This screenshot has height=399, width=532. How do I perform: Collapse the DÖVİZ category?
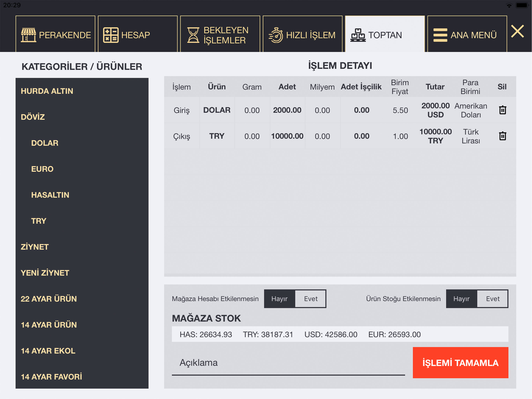point(82,117)
